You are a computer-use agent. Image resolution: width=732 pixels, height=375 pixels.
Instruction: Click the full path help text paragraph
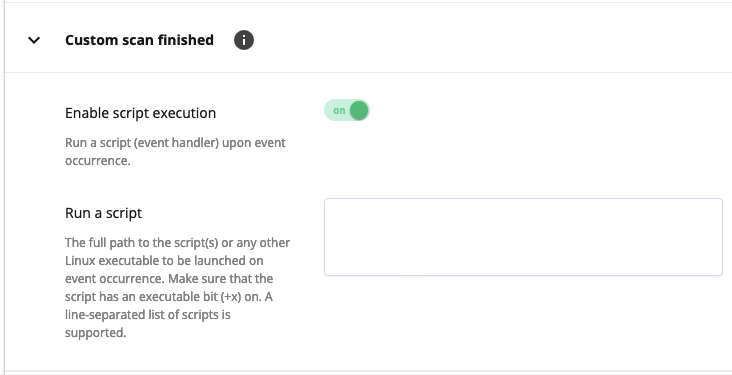[177, 288]
